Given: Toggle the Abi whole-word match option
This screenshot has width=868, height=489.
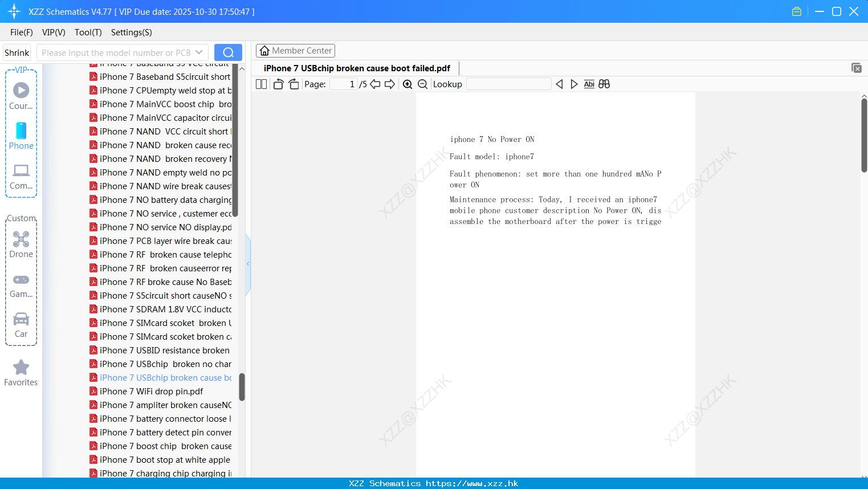Looking at the screenshot, I should [589, 84].
